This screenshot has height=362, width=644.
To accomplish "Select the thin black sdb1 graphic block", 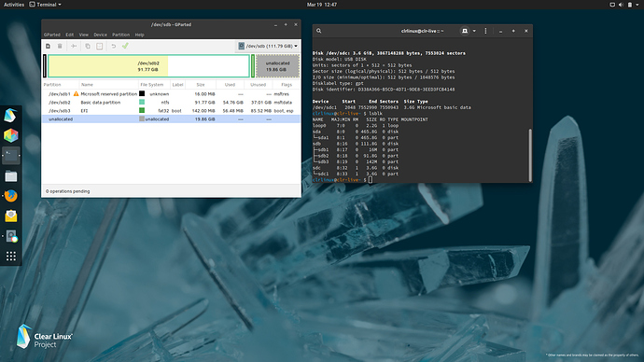I will [45, 66].
